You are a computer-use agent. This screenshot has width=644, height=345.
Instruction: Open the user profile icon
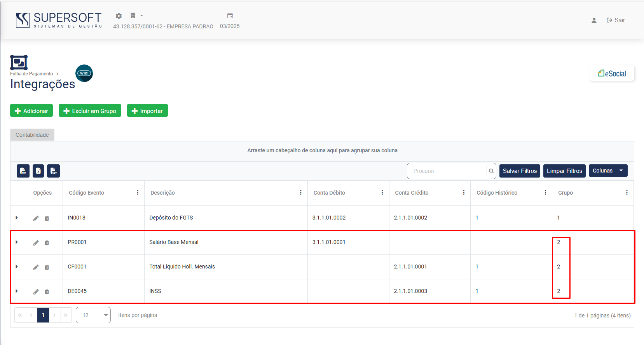(594, 21)
